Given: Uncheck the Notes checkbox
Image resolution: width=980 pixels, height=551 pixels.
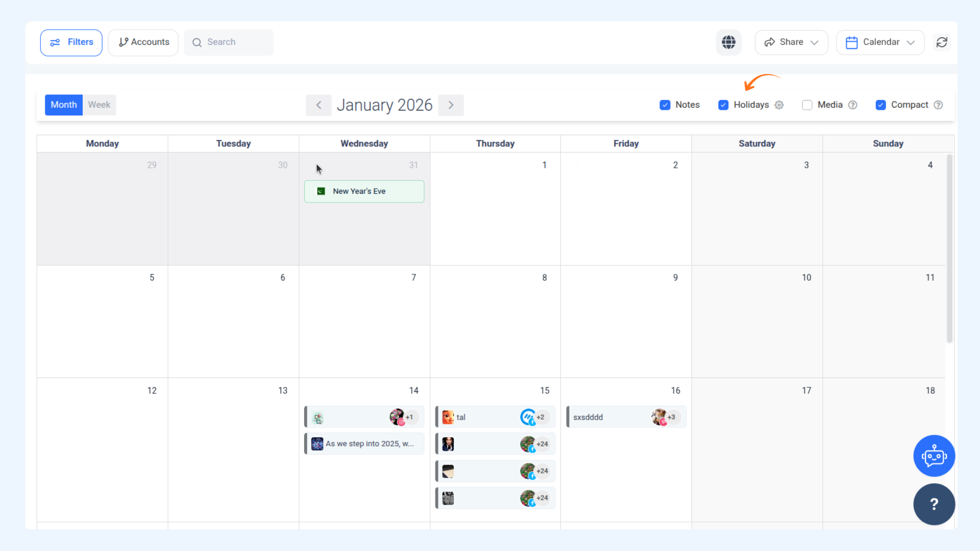Looking at the screenshot, I should click(665, 105).
